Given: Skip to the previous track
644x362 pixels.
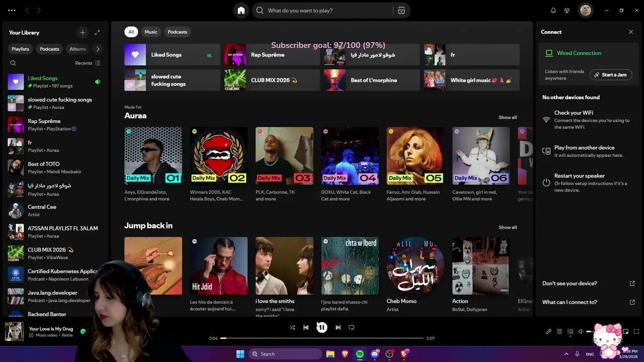Looking at the screenshot, I should click(x=306, y=327).
